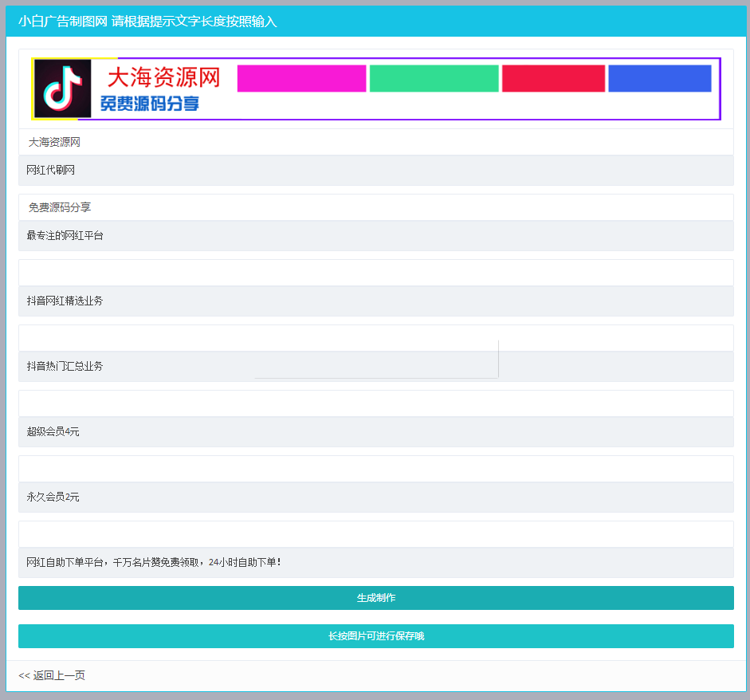
Task: Click the empty input above 抖音热门汇总业务
Action: tap(375, 338)
